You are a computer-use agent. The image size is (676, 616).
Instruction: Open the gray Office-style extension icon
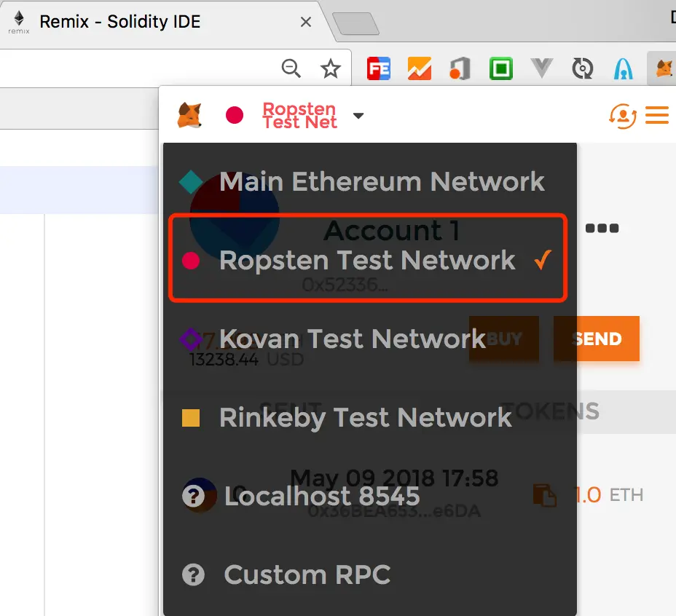[460, 68]
